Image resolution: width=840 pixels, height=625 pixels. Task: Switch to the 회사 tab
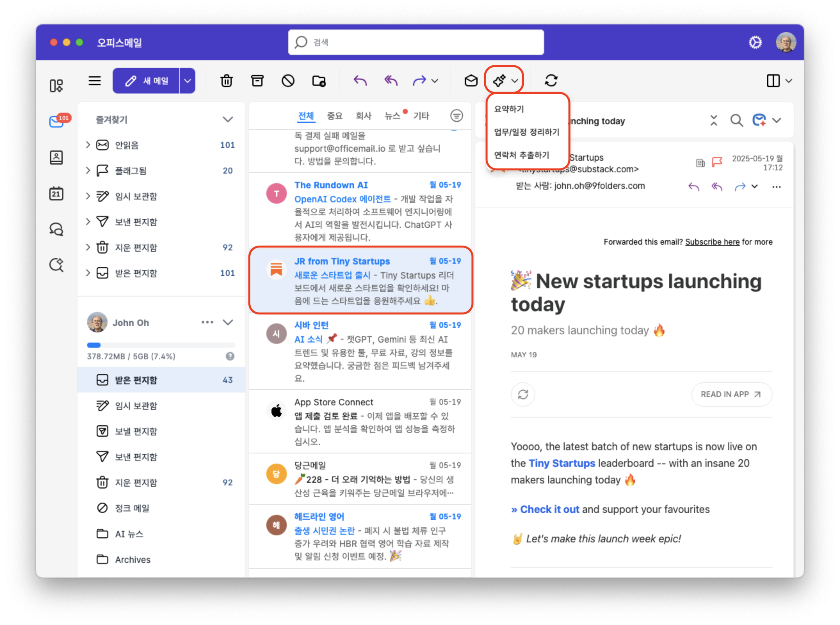(x=363, y=116)
